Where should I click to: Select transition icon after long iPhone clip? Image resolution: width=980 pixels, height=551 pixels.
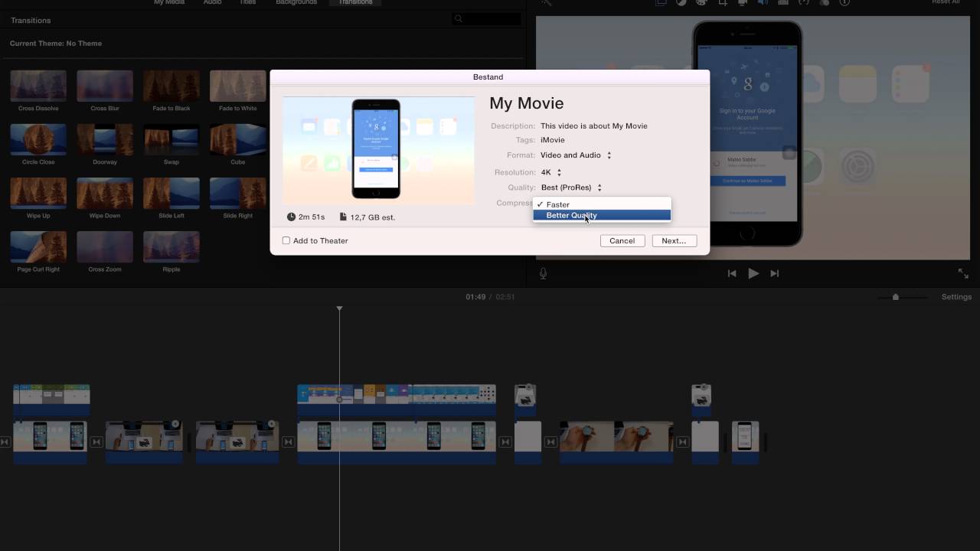click(x=505, y=442)
